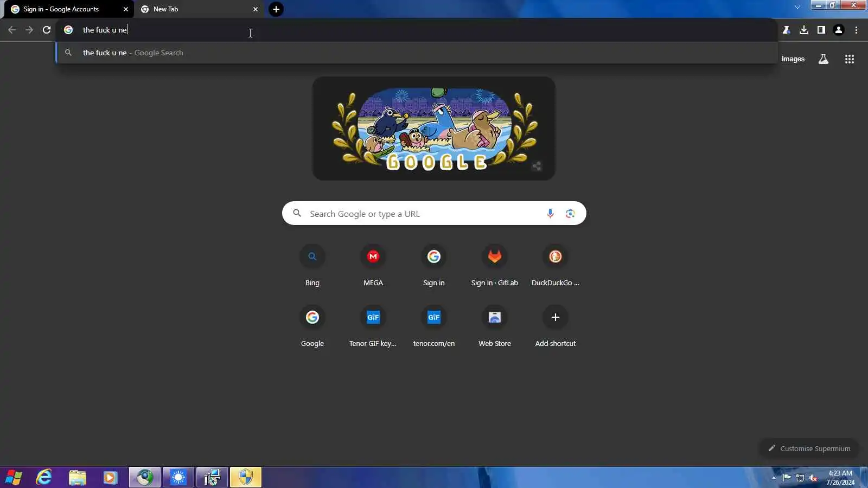Open Search Labs flask beside Images

coord(824,59)
